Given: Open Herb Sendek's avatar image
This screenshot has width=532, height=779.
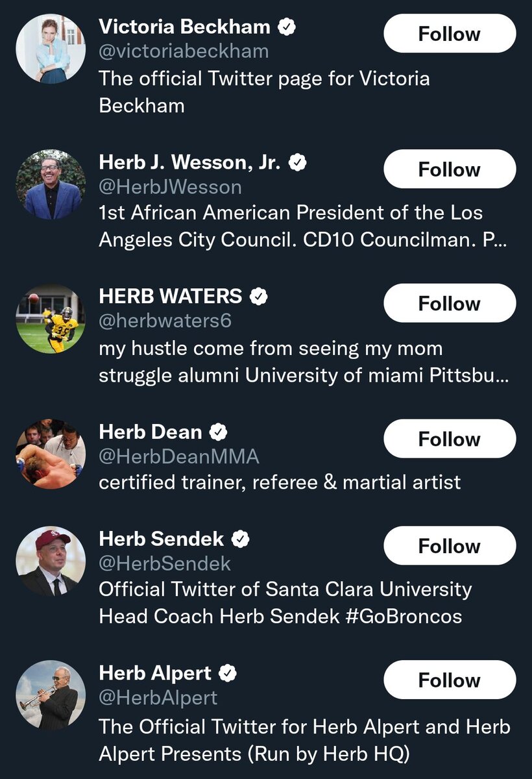Looking at the screenshot, I should (51, 561).
